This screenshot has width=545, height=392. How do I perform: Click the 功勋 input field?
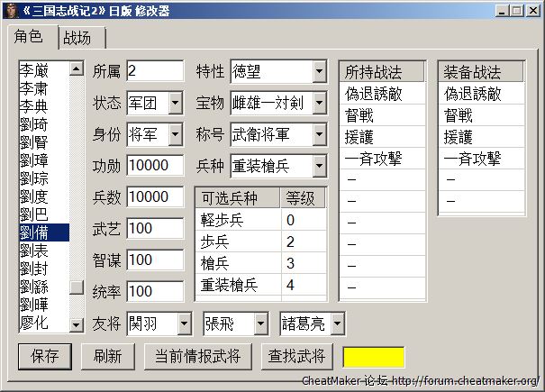pyautogui.click(x=155, y=166)
